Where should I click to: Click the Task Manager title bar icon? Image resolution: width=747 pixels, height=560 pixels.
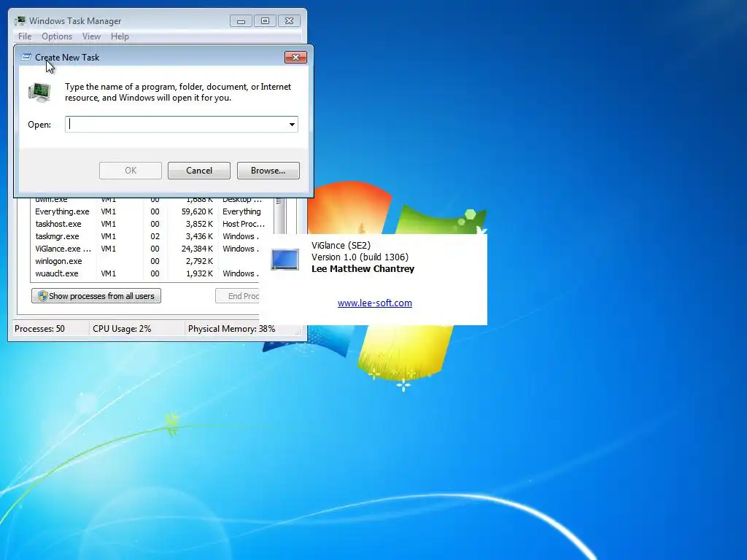[20, 20]
